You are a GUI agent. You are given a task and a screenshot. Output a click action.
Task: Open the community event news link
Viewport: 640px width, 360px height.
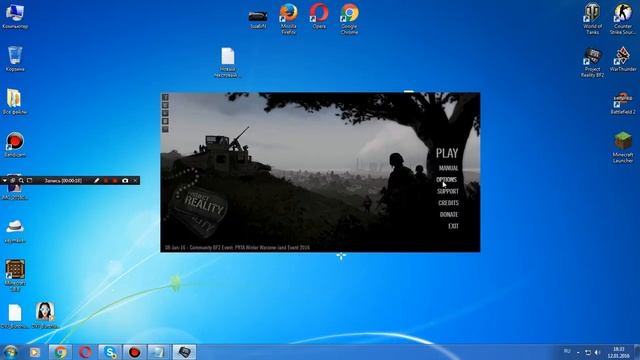(x=237, y=247)
